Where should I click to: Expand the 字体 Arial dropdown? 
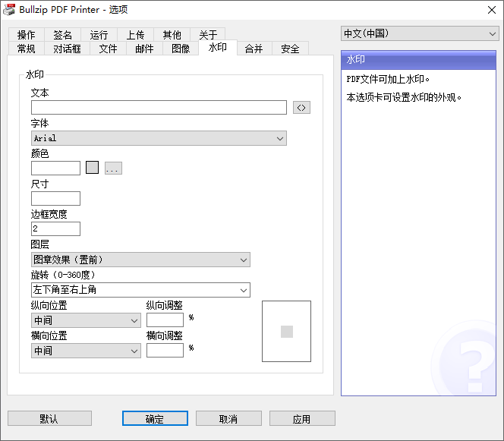[x=159, y=138]
